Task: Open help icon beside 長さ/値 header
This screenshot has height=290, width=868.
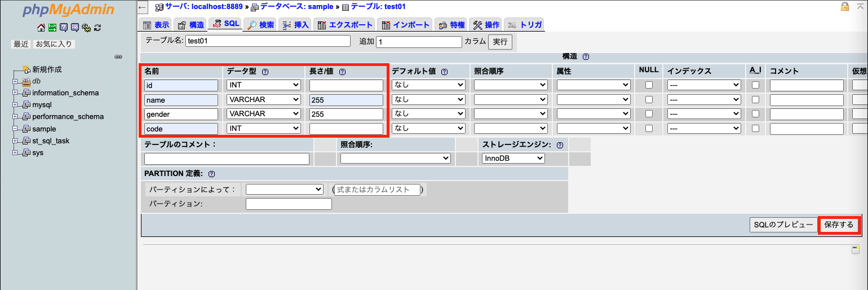Action: tap(342, 72)
